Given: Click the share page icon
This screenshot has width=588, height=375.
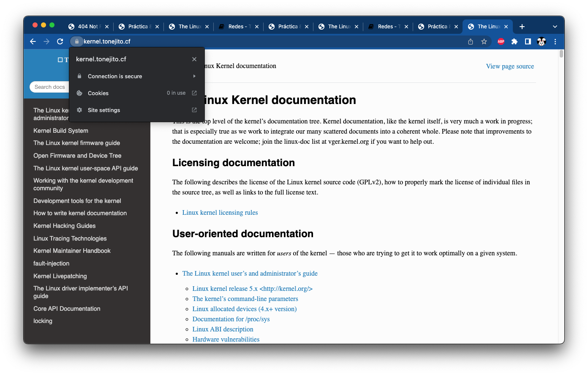Looking at the screenshot, I should [x=471, y=41].
